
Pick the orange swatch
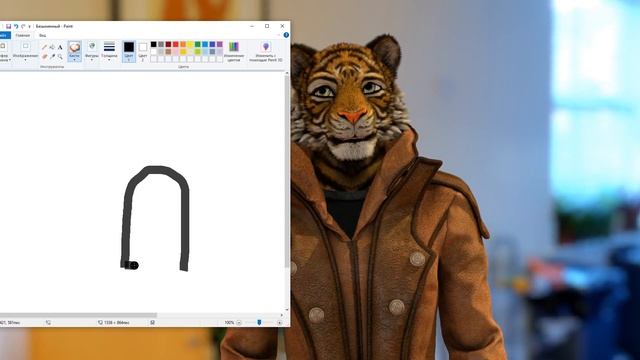[183, 44]
